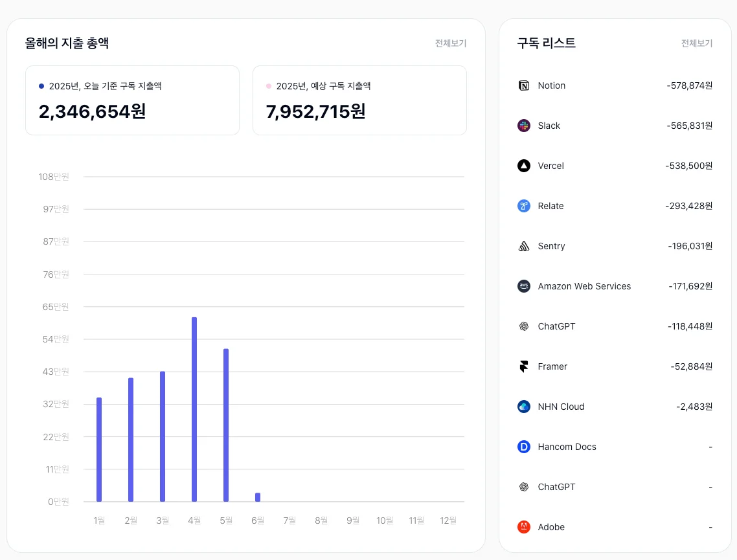
Task: Click the Adobe logo icon
Action: (x=524, y=527)
